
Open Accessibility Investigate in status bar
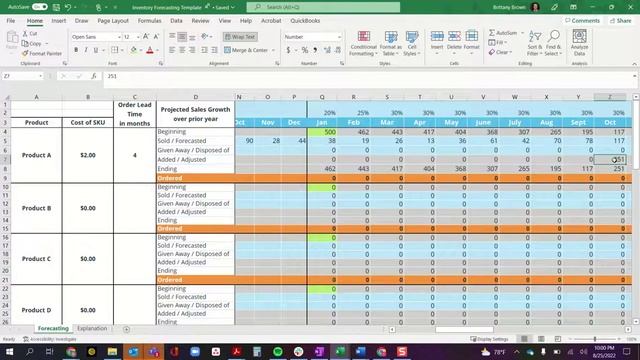pos(49,339)
